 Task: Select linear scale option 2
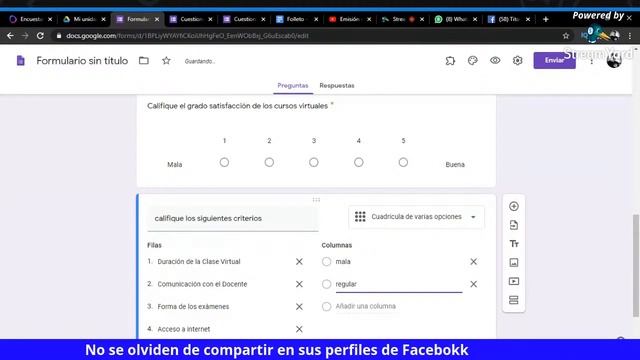269,162
